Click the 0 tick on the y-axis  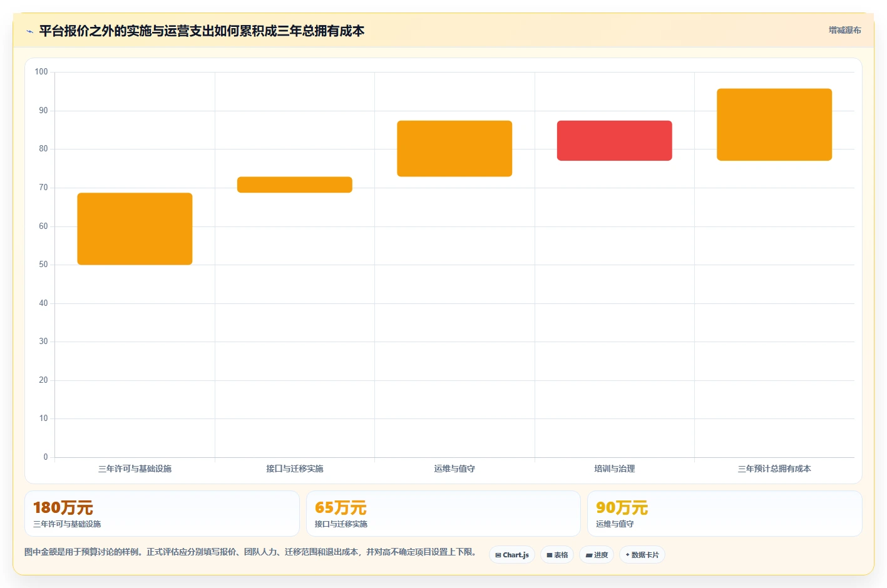pyautogui.click(x=46, y=457)
